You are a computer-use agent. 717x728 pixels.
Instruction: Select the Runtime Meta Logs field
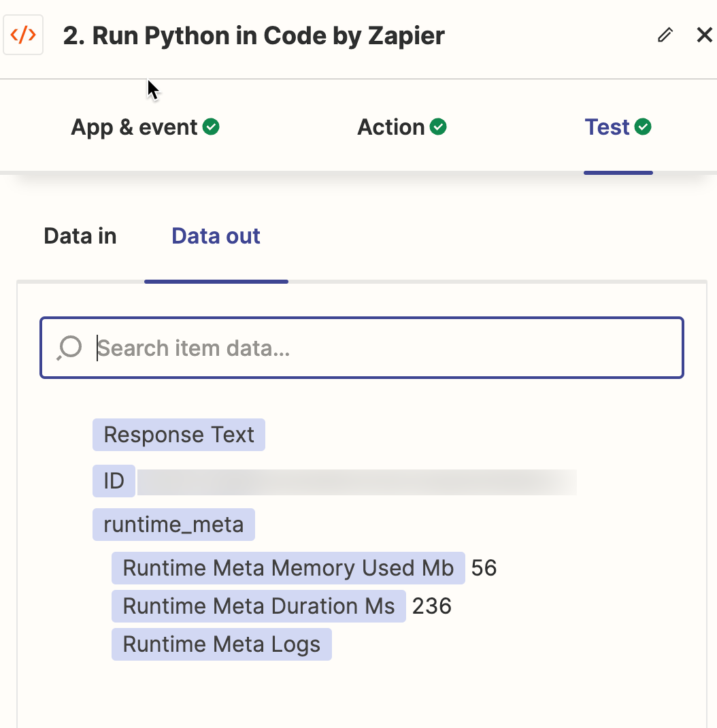click(221, 644)
